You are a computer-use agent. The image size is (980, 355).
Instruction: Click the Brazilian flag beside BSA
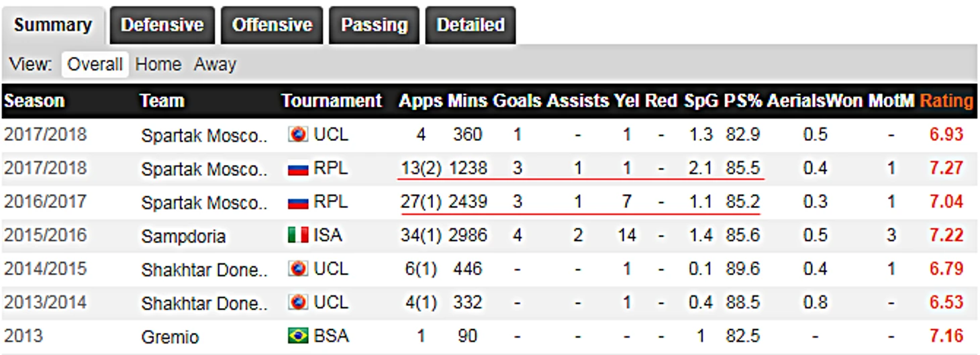297,336
